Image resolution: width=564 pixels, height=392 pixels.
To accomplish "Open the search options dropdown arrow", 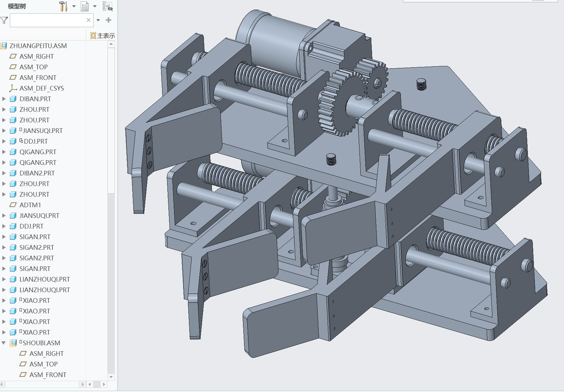I will click(98, 20).
